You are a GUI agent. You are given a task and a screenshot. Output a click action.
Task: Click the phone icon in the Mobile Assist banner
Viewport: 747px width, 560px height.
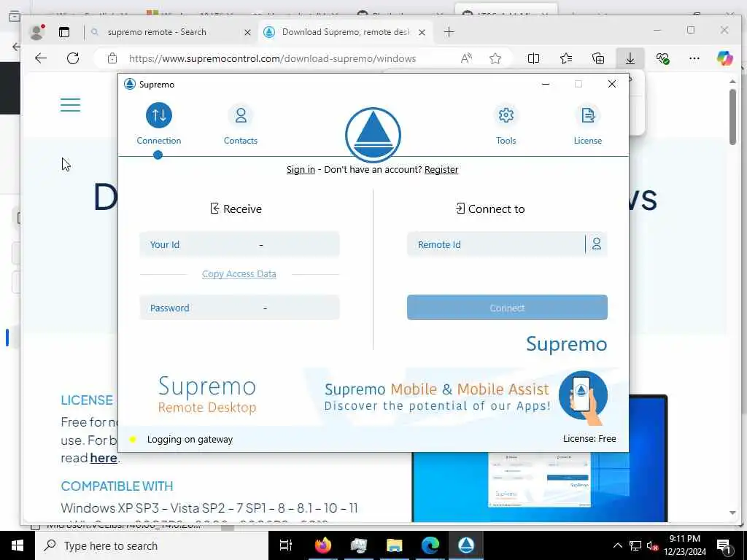point(583,397)
